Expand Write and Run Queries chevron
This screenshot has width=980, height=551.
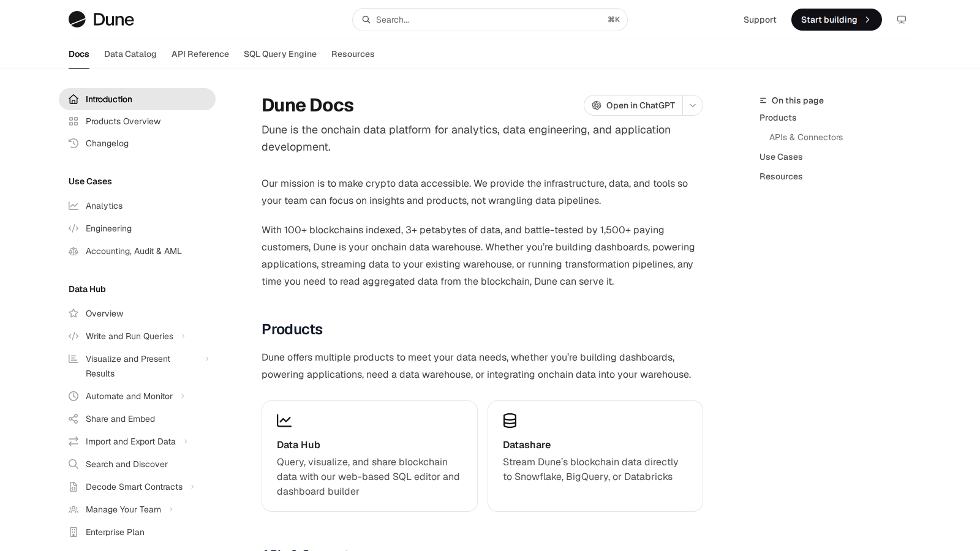183,336
